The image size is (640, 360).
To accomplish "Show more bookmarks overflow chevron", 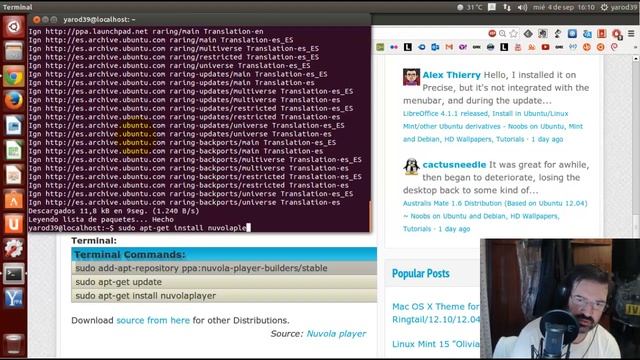I will pyautogui.click(x=635, y=47).
